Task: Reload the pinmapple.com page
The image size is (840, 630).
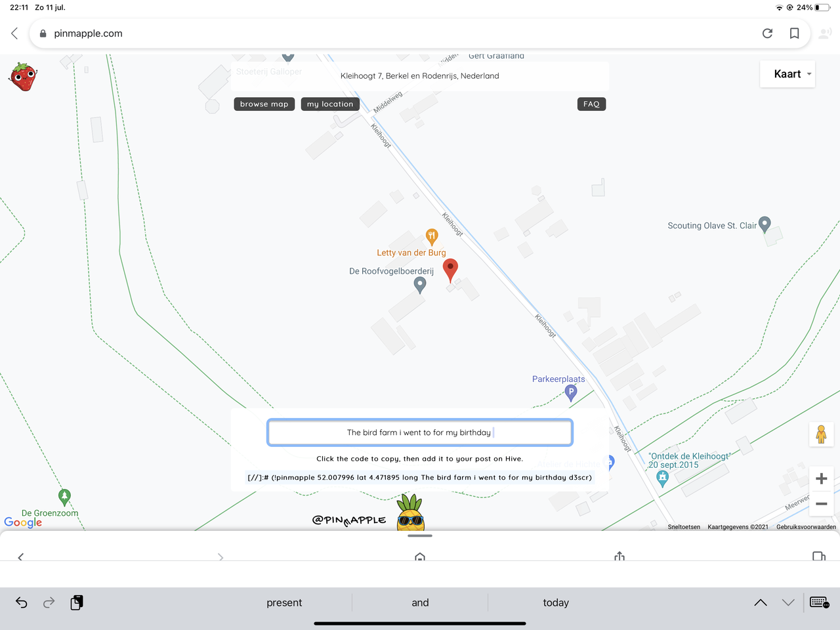Action: (x=767, y=33)
